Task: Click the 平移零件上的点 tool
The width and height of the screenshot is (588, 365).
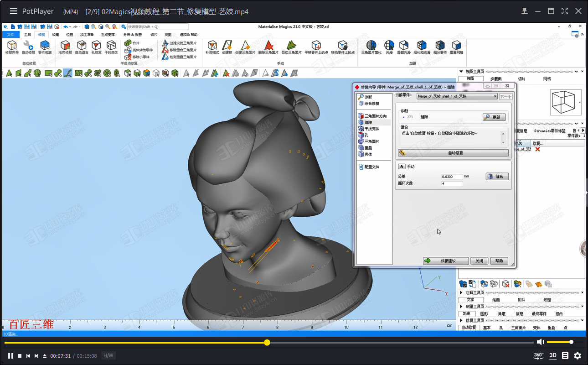Action: (x=316, y=47)
